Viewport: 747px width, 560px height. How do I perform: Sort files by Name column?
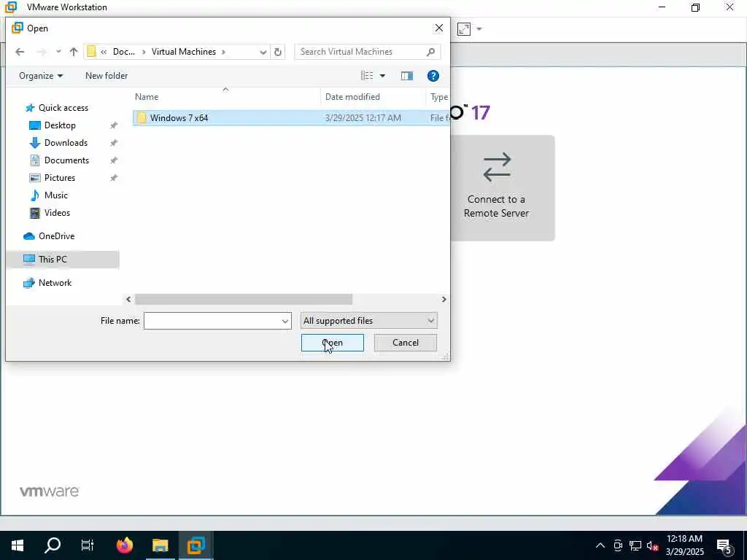tap(226, 97)
